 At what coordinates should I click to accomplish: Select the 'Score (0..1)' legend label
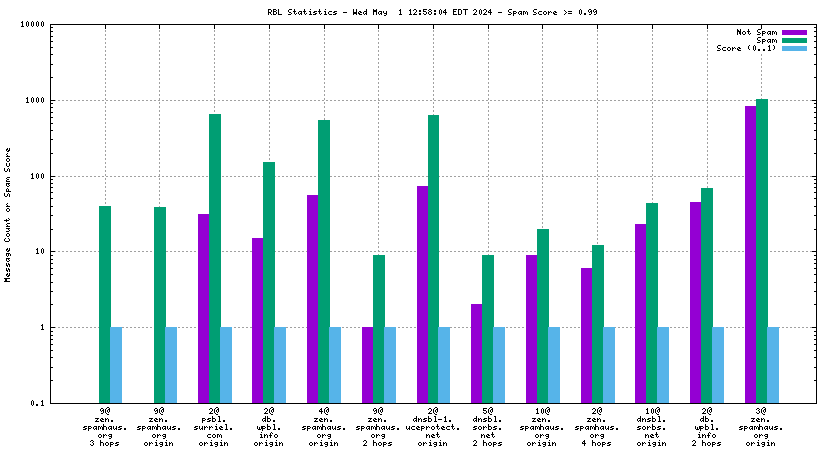(747, 49)
